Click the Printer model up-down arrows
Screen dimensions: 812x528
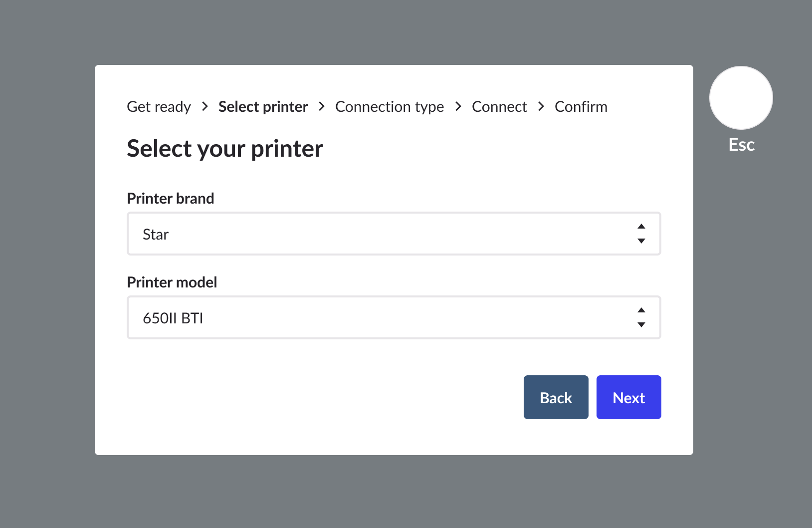click(x=641, y=317)
